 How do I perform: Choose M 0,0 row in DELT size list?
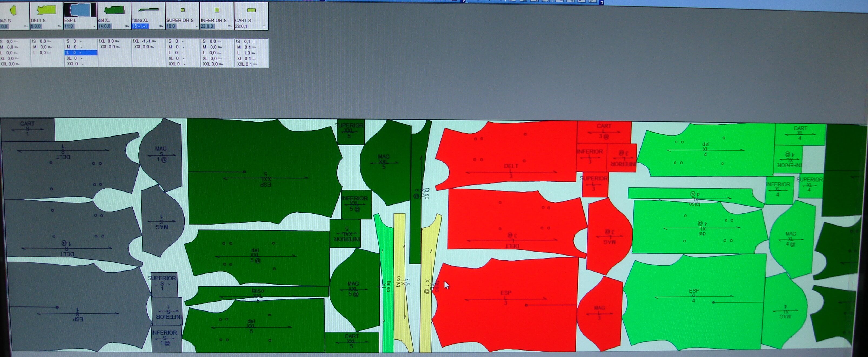click(x=42, y=47)
